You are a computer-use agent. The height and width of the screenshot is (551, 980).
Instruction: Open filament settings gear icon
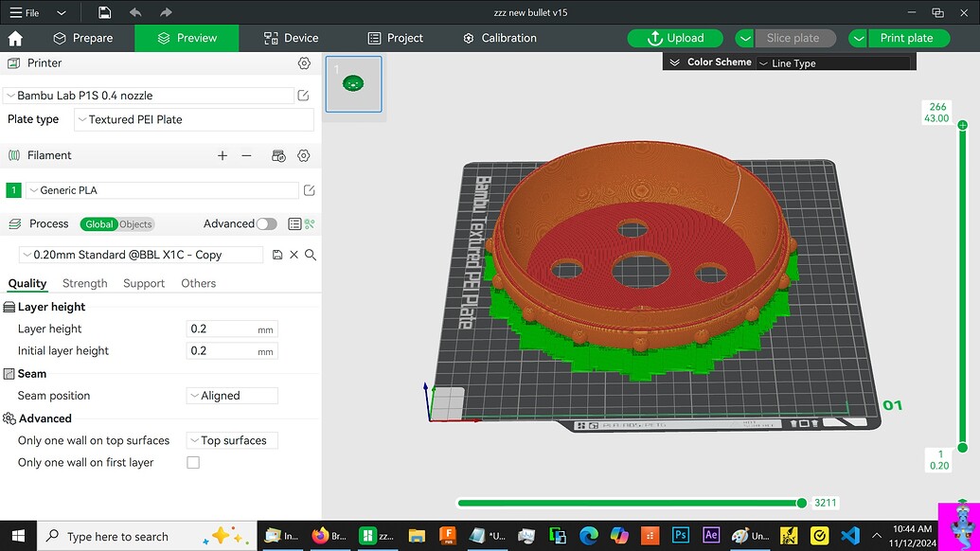[x=304, y=155]
